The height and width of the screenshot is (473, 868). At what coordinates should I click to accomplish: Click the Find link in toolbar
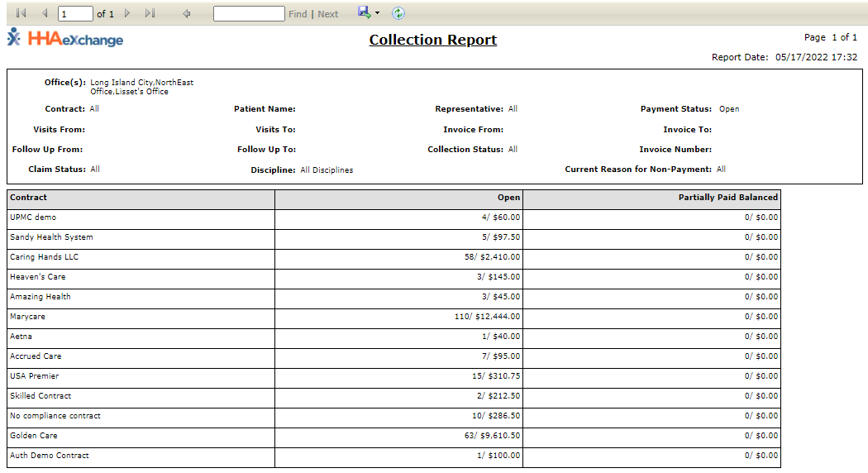[x=298, y=14]
